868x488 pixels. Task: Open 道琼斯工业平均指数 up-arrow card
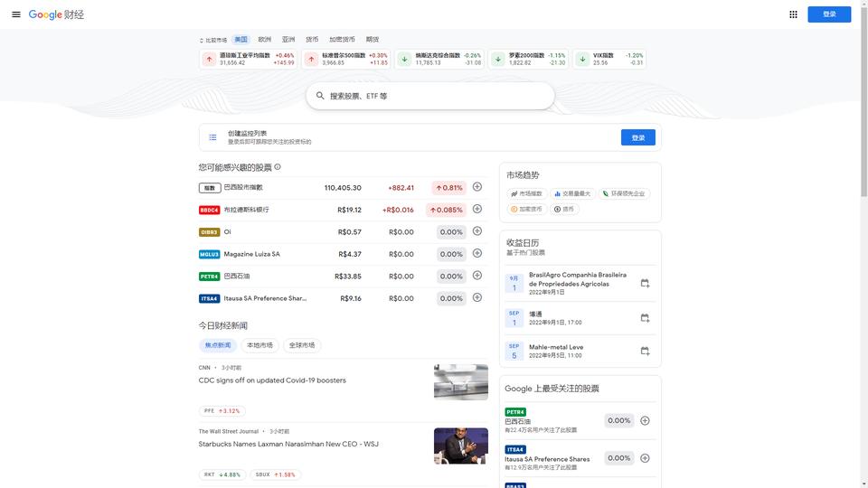(248, 59)
